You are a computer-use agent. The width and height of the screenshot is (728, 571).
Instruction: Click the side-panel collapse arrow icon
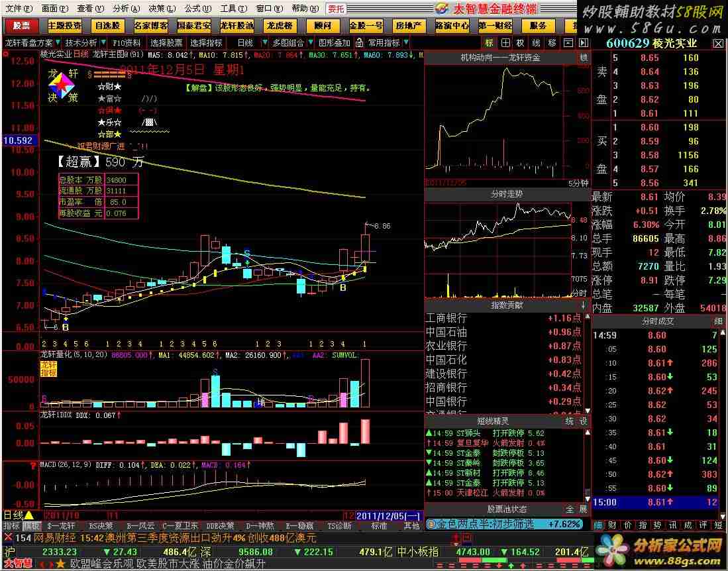[x=584, y=42]
